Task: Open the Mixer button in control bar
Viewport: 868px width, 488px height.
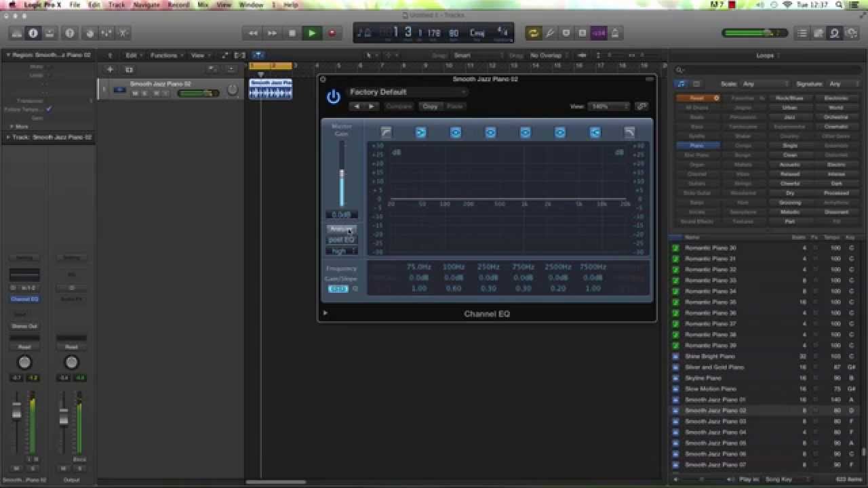Action: pos(106,33)
